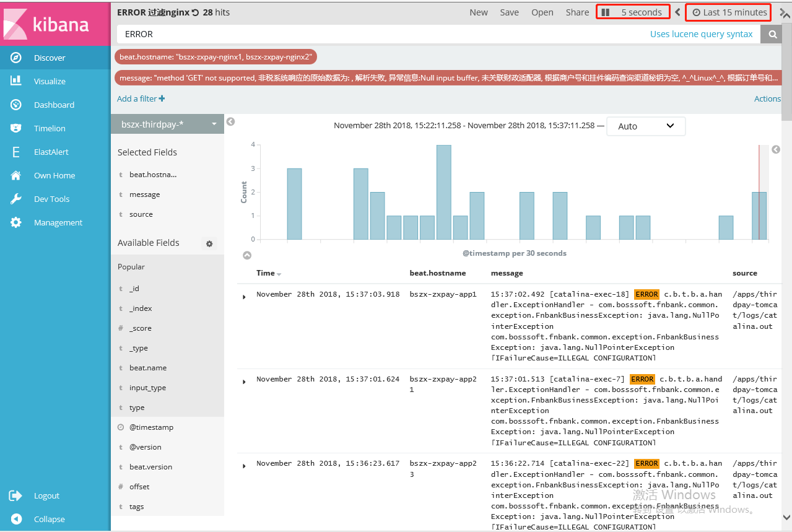
Task: Open Timelion via mask icon
Action: [x=16, y=128]
